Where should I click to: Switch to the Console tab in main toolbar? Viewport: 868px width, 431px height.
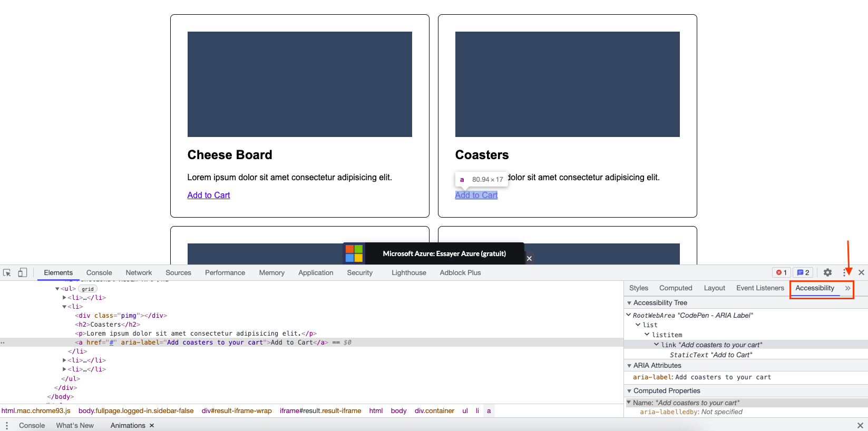(x=99, y=272)
